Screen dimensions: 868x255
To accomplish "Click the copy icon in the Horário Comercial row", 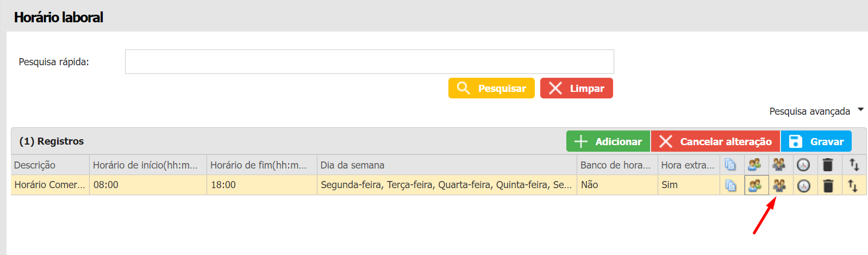I will [730, 185].
